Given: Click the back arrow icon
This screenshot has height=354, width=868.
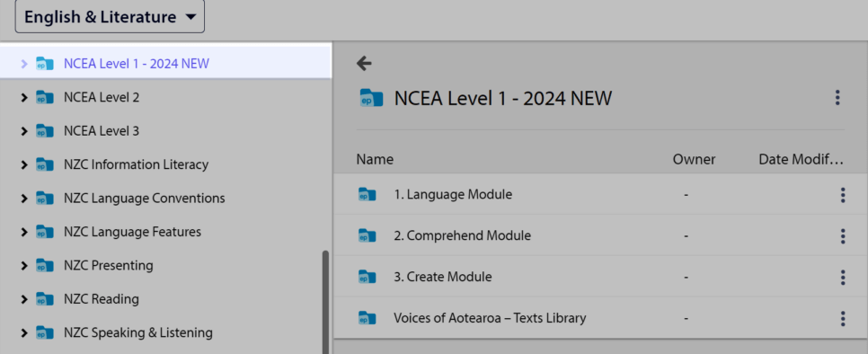Looking at the screenshot, I should [x=364, y=64].
